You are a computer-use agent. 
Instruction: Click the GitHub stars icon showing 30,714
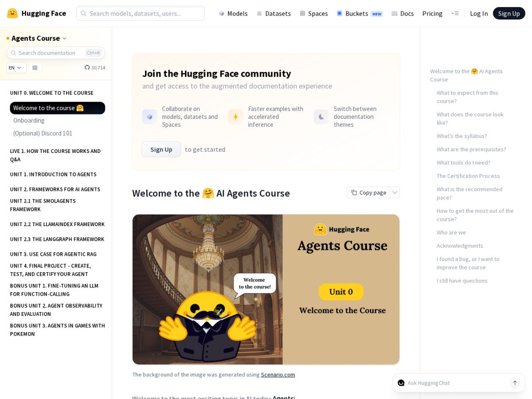[87, 68]
